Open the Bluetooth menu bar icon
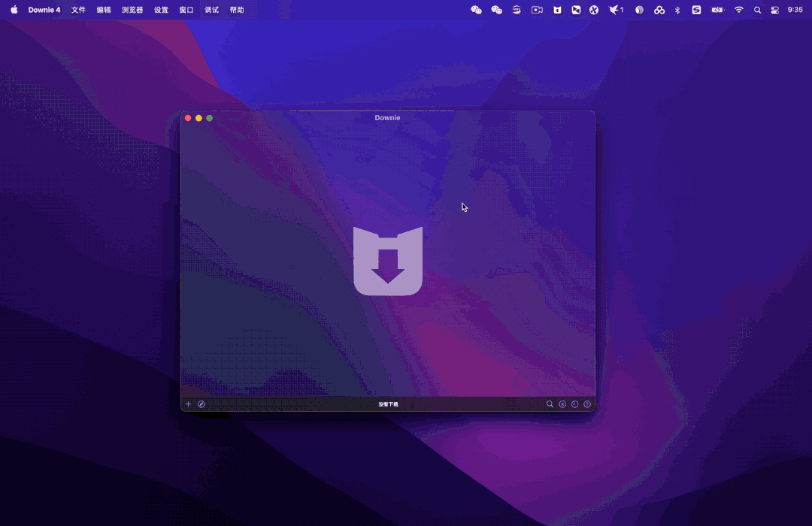The width and height of the screenshot is (812, 526). tap(677, 10)
